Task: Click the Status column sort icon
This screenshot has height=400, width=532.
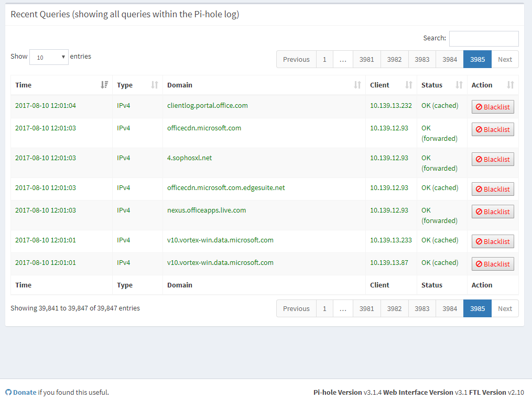Action: click(459, 85)
